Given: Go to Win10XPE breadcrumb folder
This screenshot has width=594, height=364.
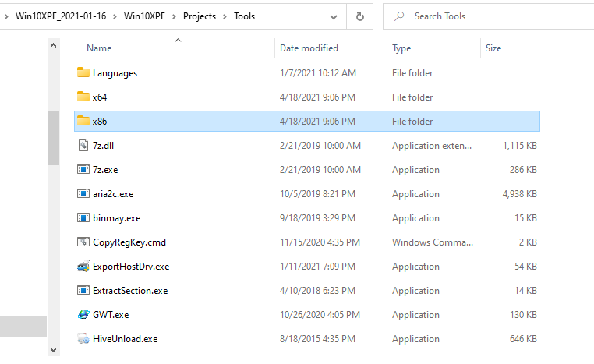Looking at the screenshot, I should 144,16.
